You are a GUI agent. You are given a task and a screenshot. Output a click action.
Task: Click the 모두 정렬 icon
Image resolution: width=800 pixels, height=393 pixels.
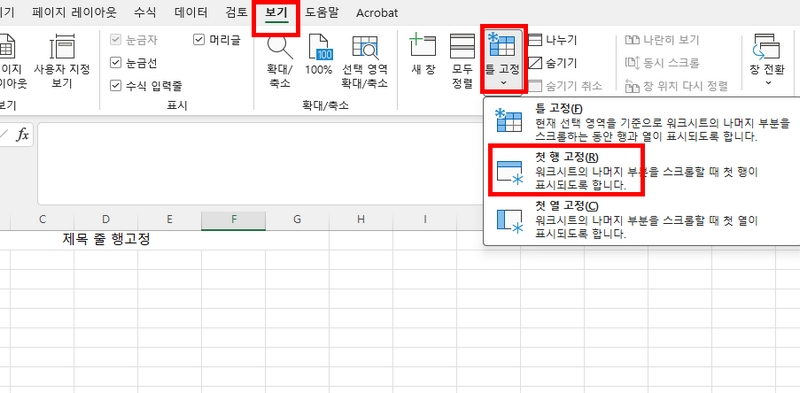[x=462, y=46]
